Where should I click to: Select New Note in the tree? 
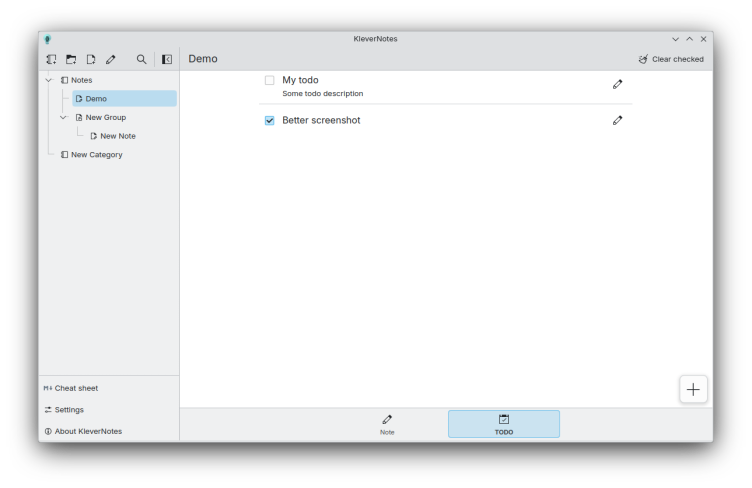pyautogui.click(x=117, y=136)
